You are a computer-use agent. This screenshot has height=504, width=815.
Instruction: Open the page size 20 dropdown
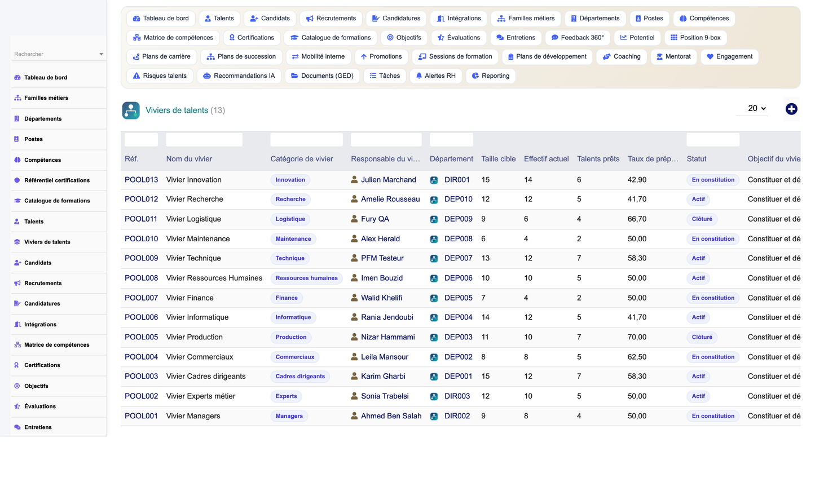[x=752, y=108]
